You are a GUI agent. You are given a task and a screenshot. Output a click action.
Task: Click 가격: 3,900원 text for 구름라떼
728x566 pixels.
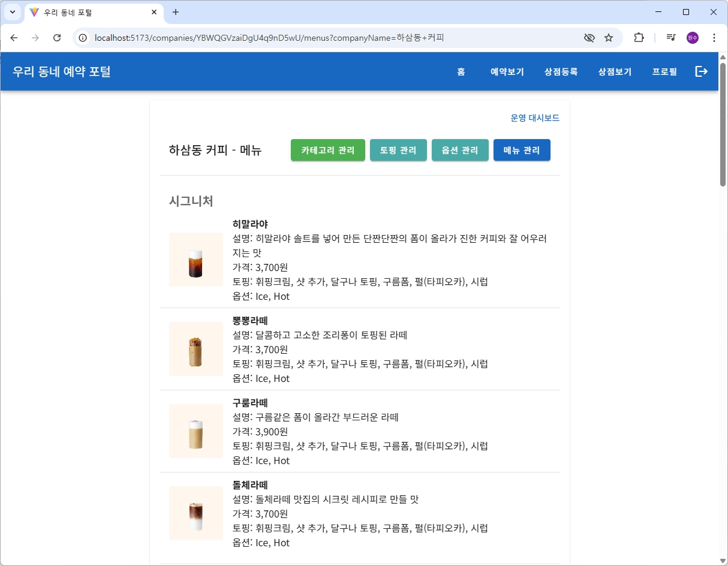coord(260,432)
